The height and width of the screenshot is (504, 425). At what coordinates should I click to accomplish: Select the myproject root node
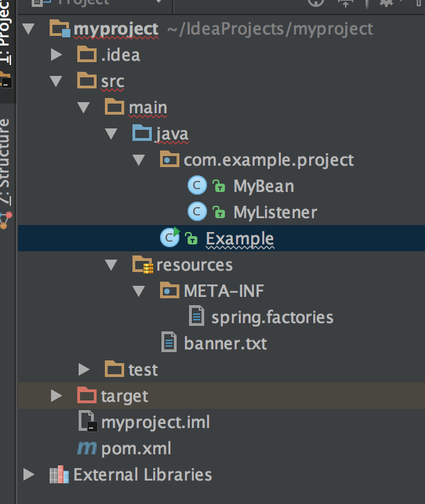(115, 29)
